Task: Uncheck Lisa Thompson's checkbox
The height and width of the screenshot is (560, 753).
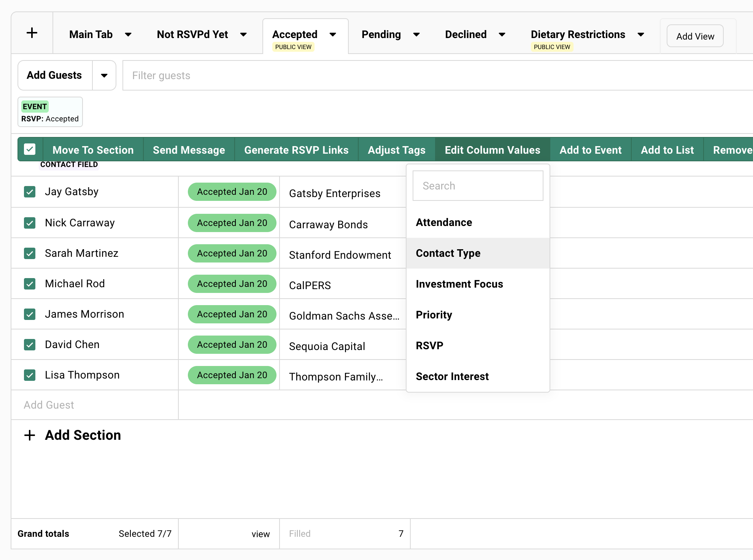Action: (30, 375)
